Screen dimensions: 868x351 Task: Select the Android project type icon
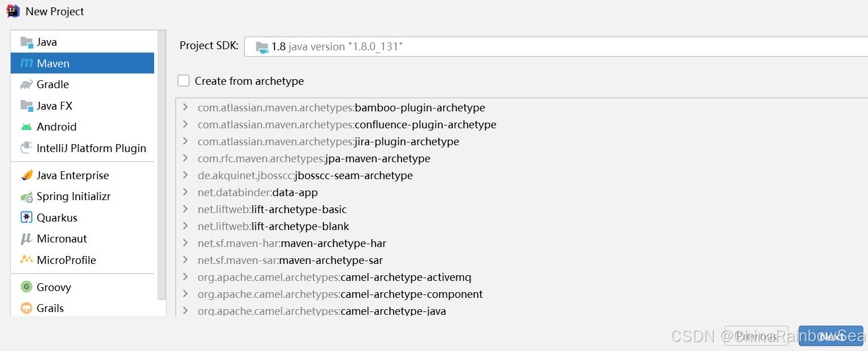[25, 127]
